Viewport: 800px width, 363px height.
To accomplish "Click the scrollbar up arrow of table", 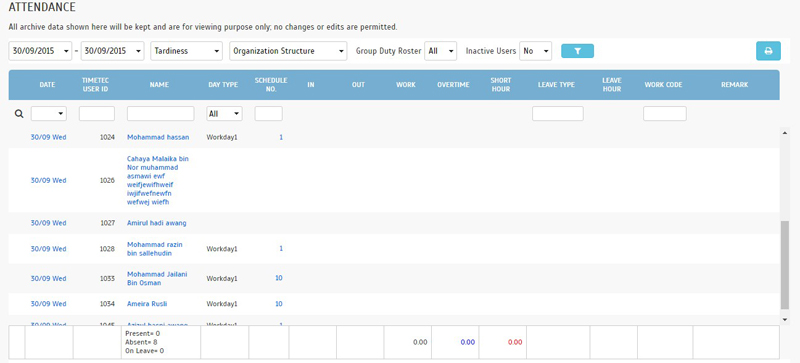I will [x=785, y=132].
